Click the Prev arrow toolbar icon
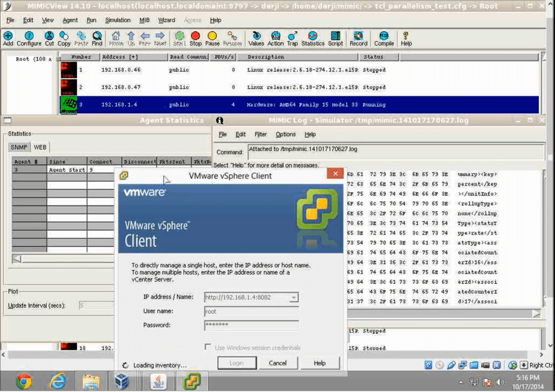Viewport: 555px width, 392px height. pyautogui.click(x=145, y=38)
